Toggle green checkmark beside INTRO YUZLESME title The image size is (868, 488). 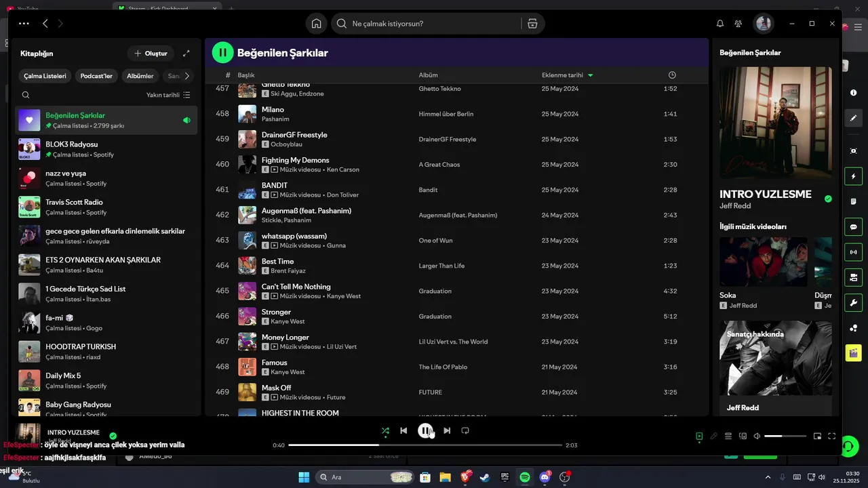point(828,199)
